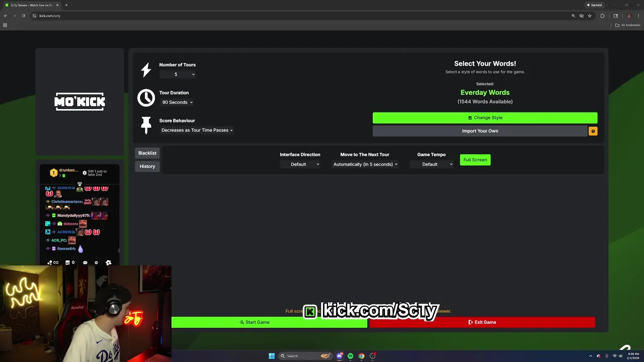The image size is (644, 362).
Task: Open the Score Behaviour dropdown
Action: coord(197,130)
